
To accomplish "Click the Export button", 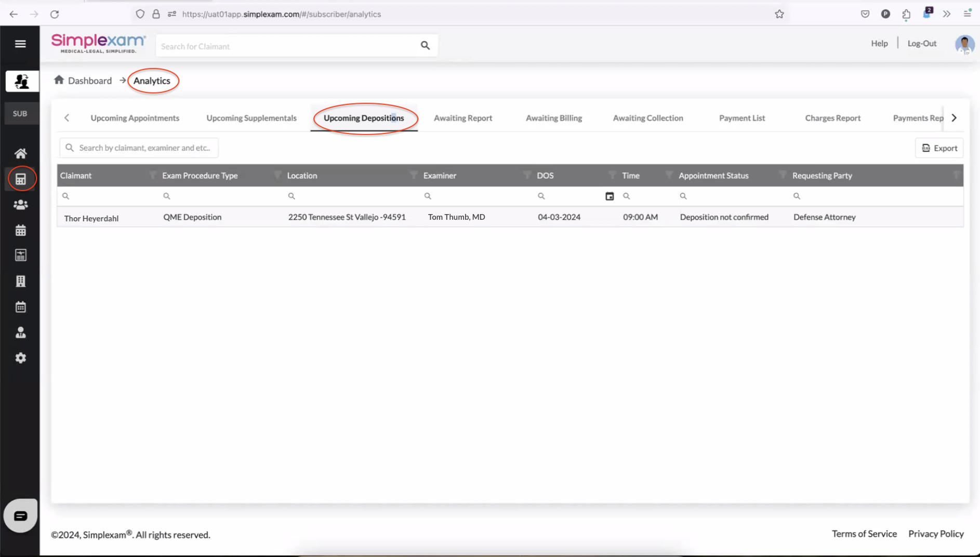I will (939, 148).
